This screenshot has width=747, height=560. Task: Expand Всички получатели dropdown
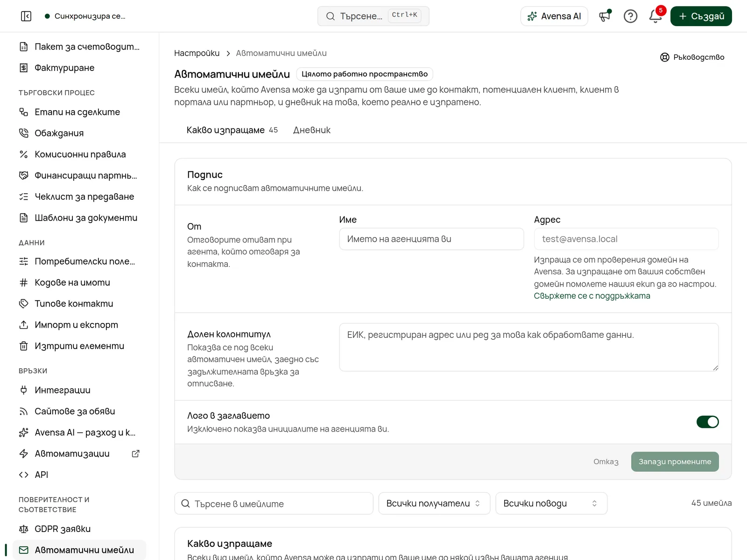point(434,504)
